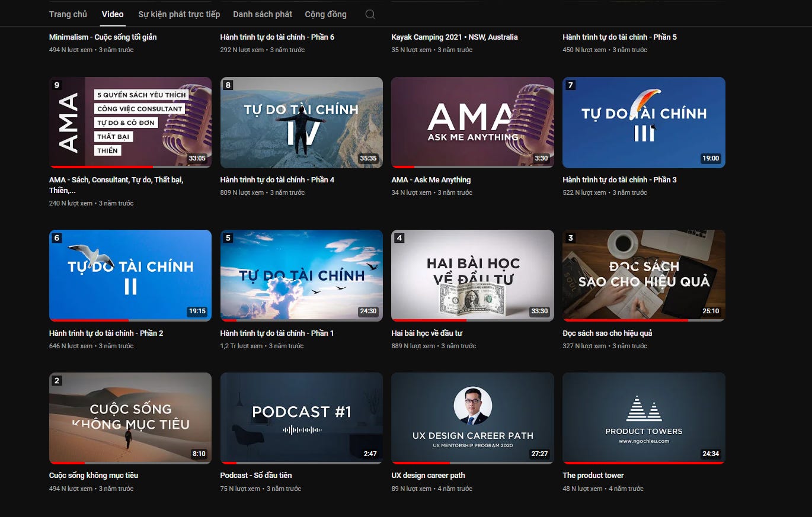Click the 2:47 duration badge
The height and width of the screenshot is (517, 812).
pyautogui.click(x=370, y=454)
